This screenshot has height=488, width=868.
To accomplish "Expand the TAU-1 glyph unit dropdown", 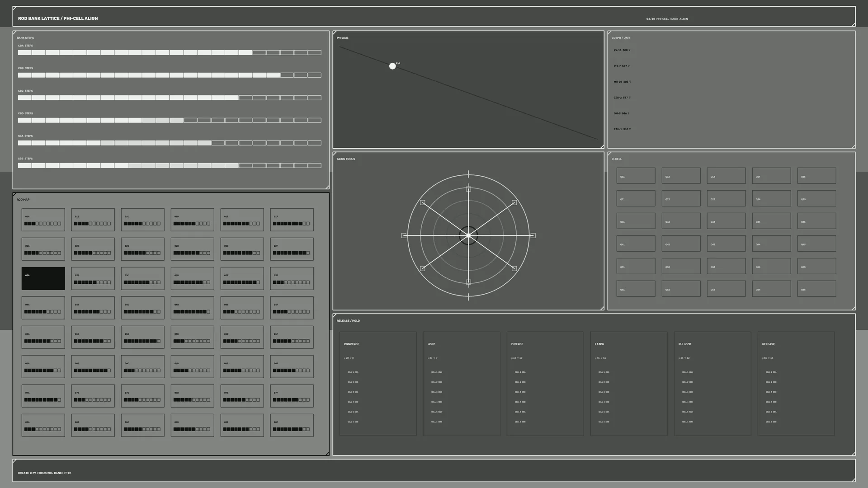I will click(x=622, y=129).
